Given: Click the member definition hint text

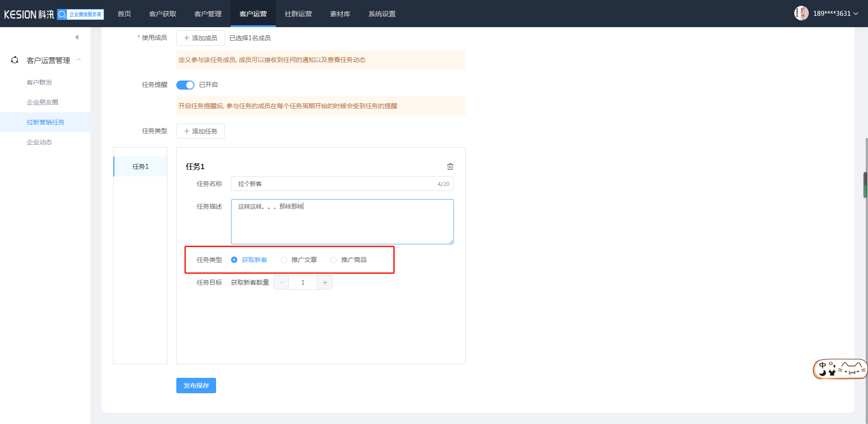Looking at the screenshot, I should pyautogui.click(x=272, y=60).
